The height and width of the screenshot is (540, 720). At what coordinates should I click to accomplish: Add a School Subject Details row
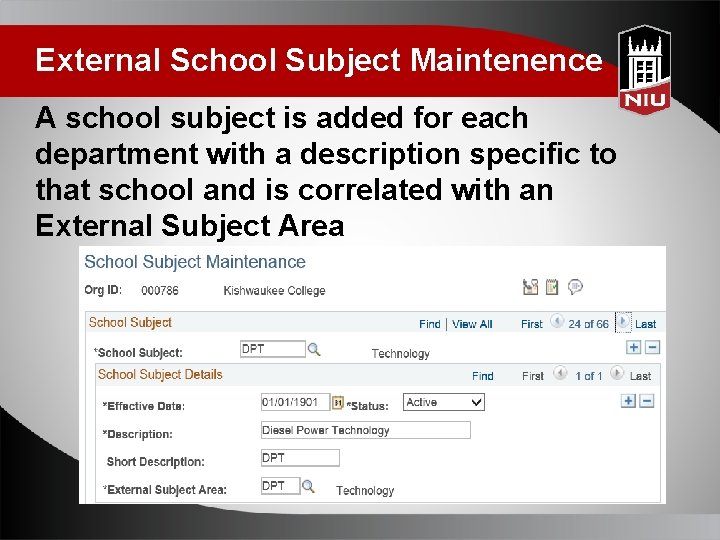628,401
